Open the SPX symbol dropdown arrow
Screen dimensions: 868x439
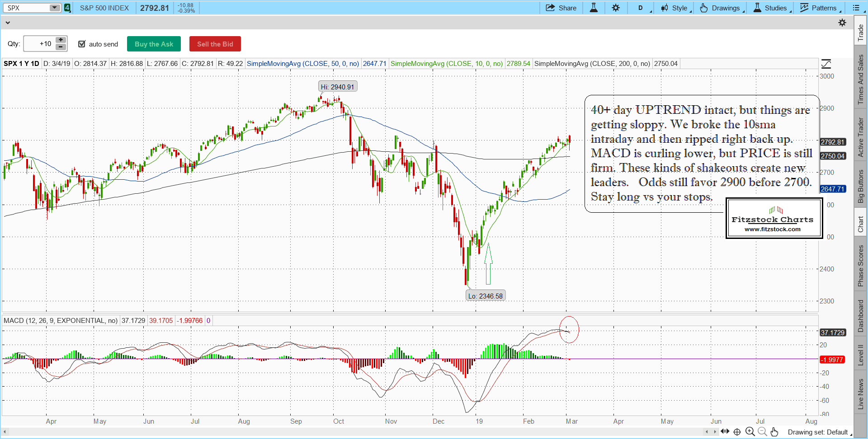point(54,8)
